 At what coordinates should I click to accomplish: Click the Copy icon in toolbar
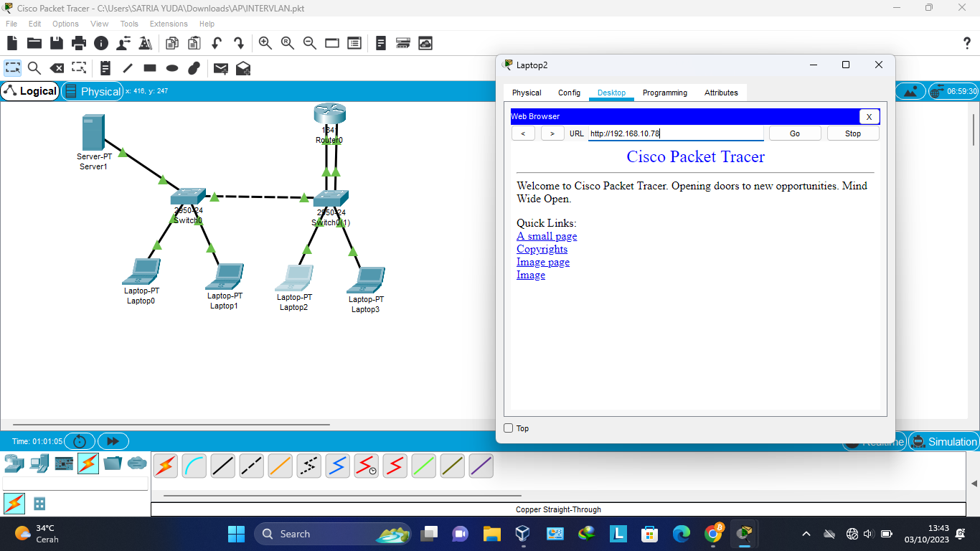[x=172, y=43]
